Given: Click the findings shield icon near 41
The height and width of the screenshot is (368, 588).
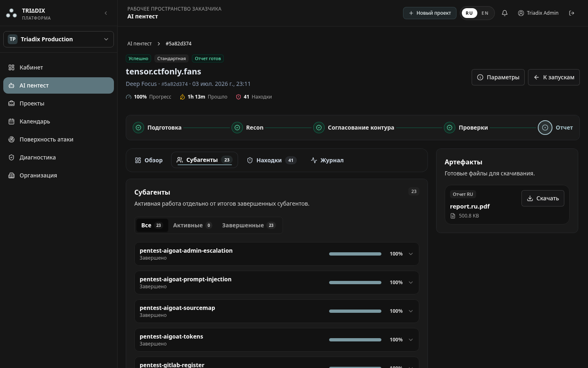Looking at the screenshot, I should [238, 97].
